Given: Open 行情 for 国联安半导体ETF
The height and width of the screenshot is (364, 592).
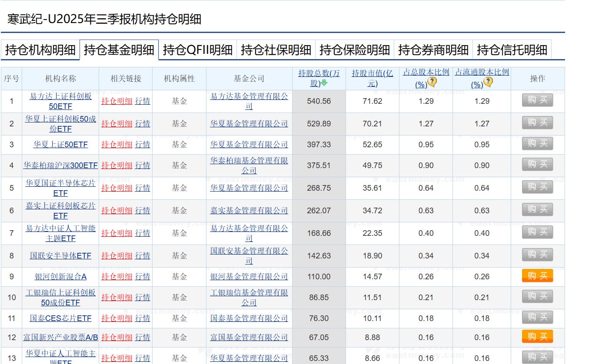Looking at the screenshot, I should tap(143, 256).
